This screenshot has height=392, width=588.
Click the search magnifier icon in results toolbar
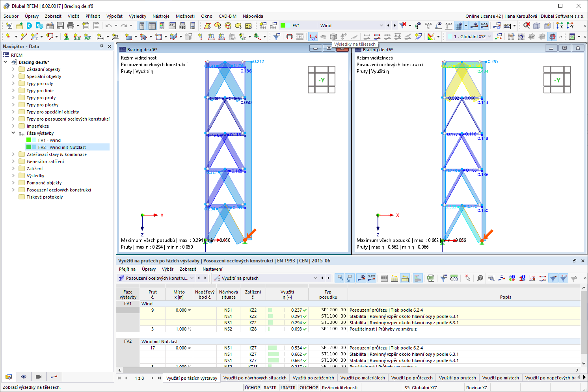coord(491,278)
